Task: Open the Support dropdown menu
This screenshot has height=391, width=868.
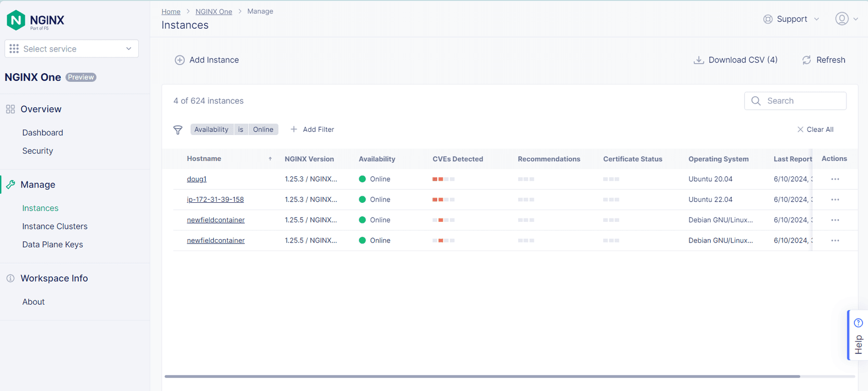Action: click(792, 19)
